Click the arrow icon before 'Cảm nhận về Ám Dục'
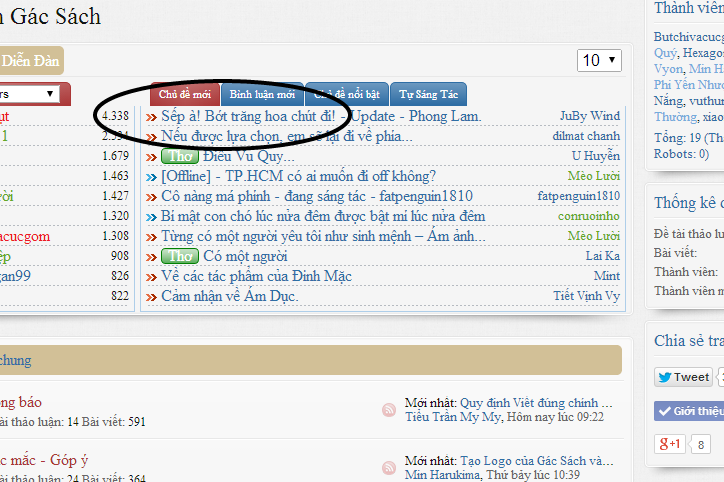The height and width of the screenshot is (482, 724). [x=151, y=297]
